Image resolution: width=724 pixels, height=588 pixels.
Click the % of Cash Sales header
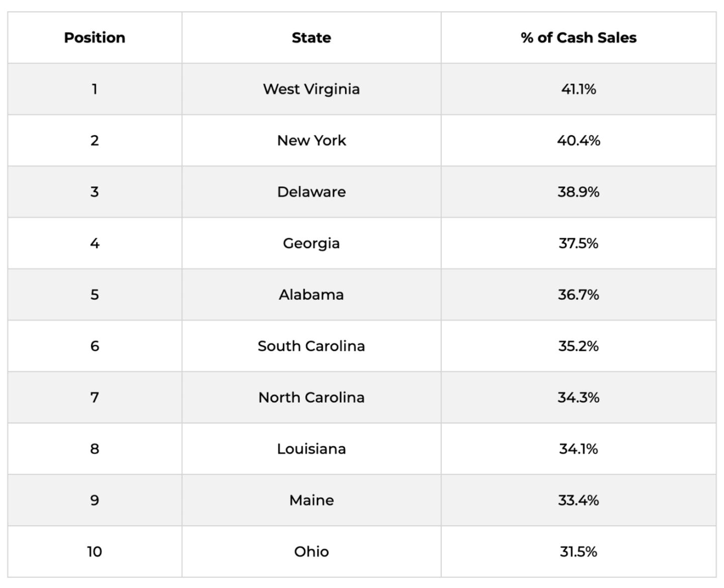(x=578, y=38)
